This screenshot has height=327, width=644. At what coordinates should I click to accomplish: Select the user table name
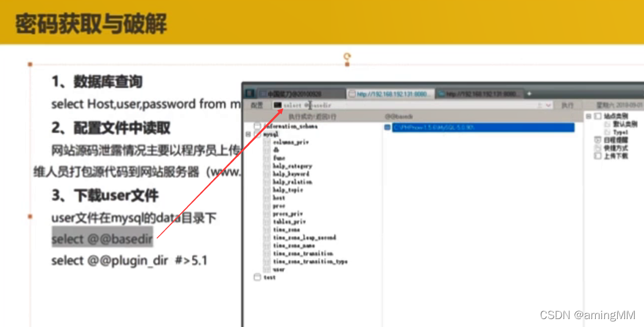point(278,270)
